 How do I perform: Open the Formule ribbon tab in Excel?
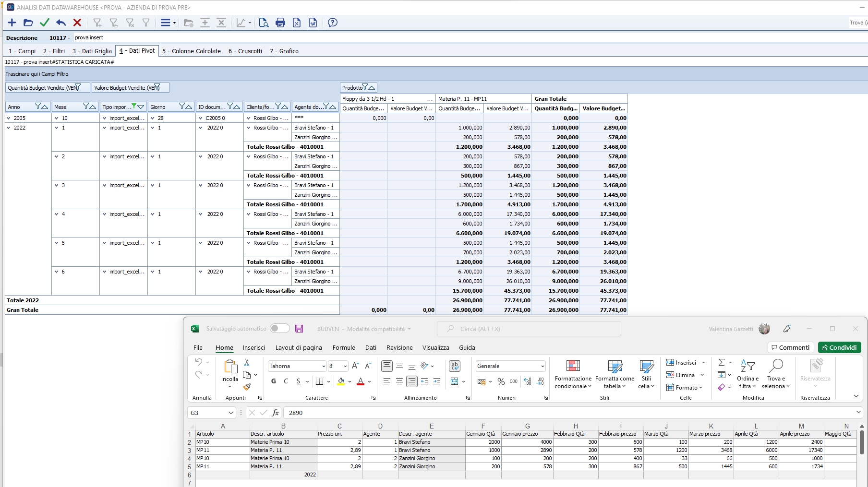(x=344, y=347)
